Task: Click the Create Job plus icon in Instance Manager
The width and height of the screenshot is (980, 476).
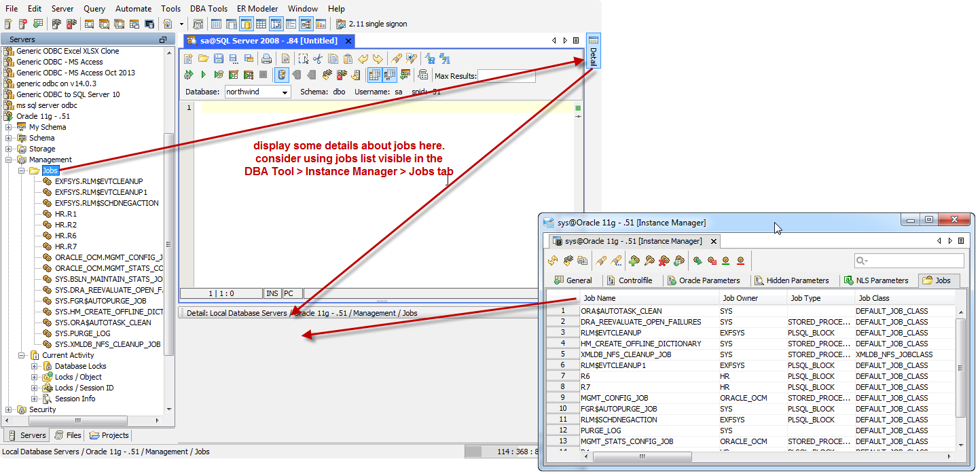Action: [634, 260]
